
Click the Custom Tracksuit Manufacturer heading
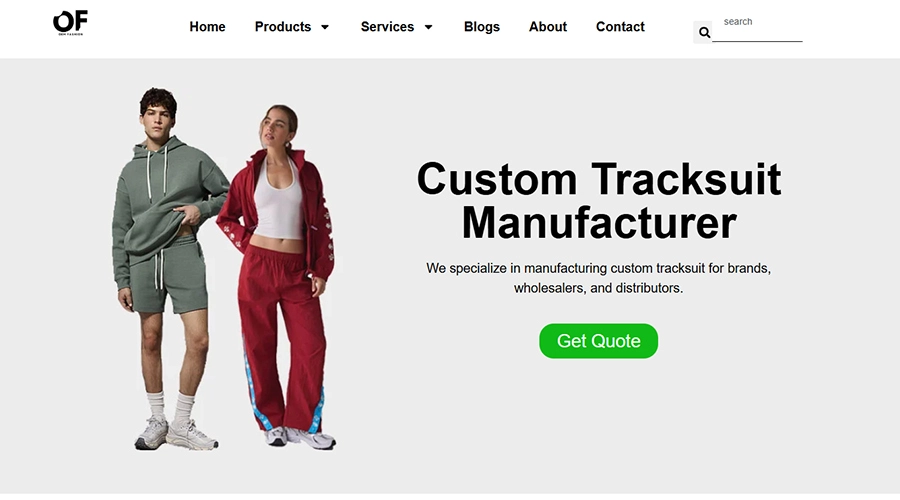coord(599,200)
